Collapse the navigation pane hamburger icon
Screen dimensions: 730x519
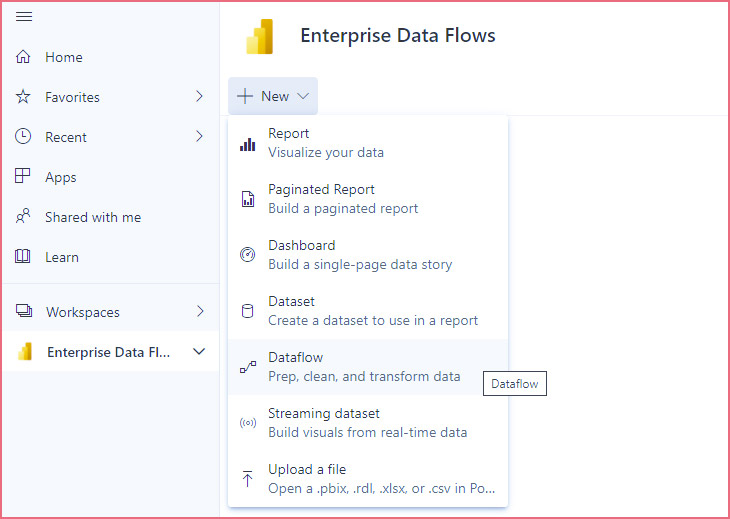click(x=24, y=17)
